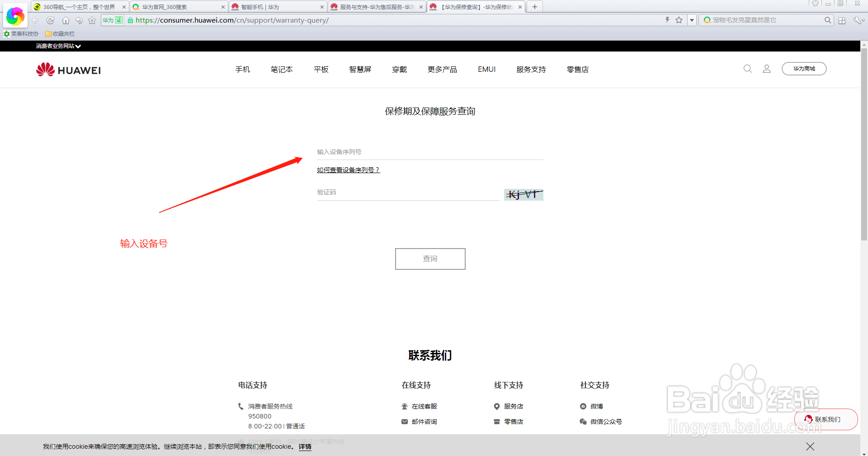
Task: Expand the 消费者业务网站 dropdown
Action: pyautogui.click(x=58, y=46)
